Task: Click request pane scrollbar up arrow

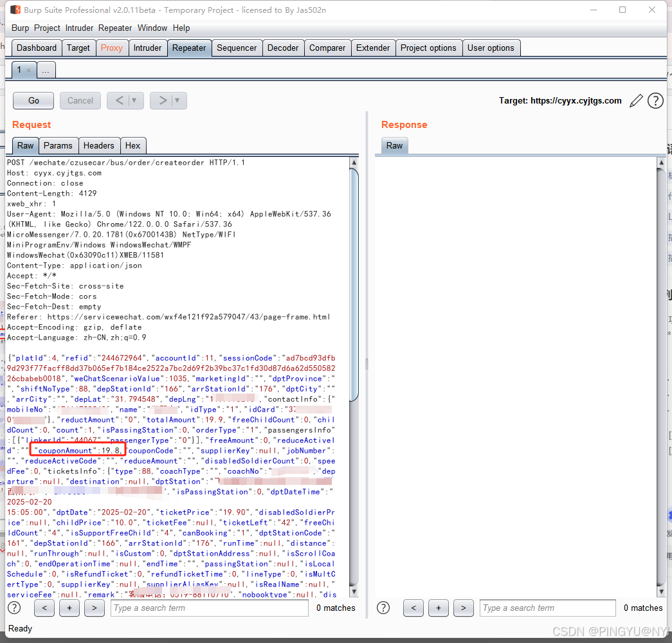Action: pos(354,163)
